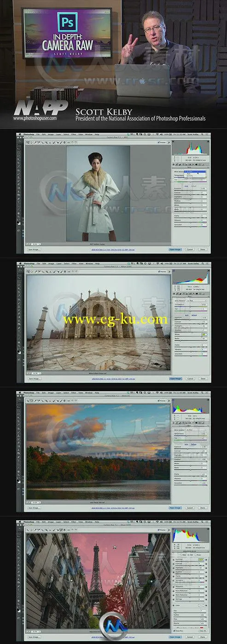Image resolution: width=227 pixels, height=644 pixels.
Task: Open Preferences icon in Taj Mahal Camera Raw toolbar
Action: click(69, 271)
